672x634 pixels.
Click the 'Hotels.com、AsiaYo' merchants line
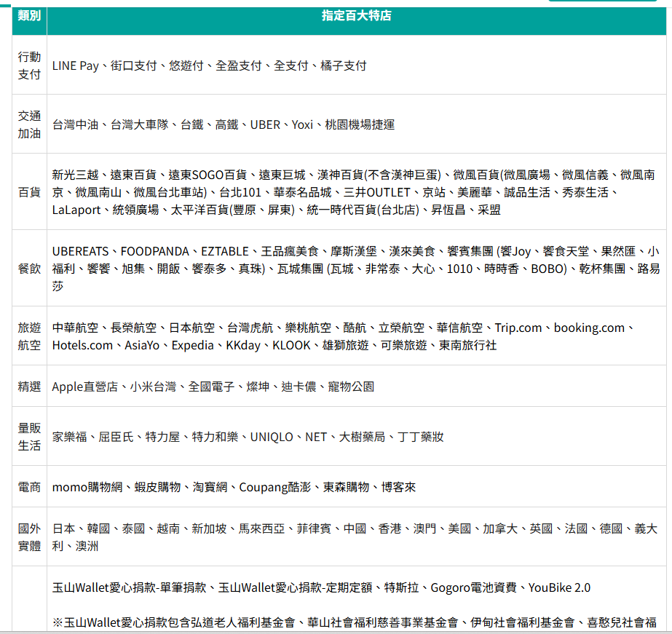274,345
